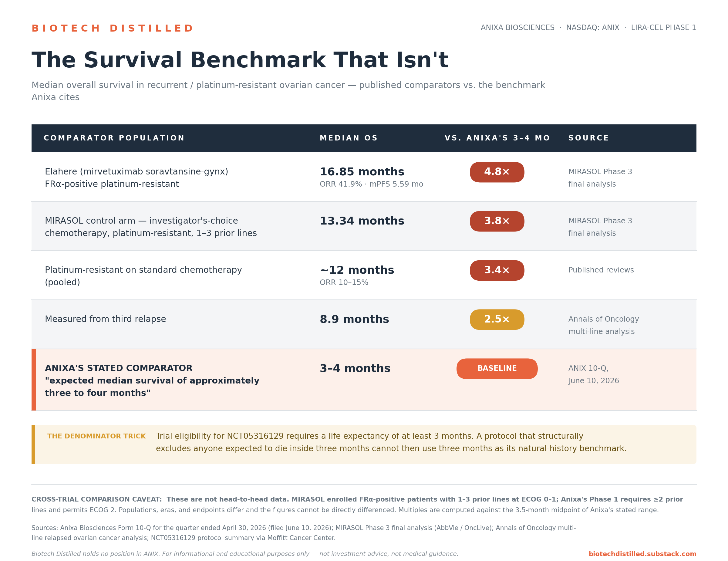Select the Elahere comparator row label
This screenshot has height=561, width=728.
click(x=137, y=178)
